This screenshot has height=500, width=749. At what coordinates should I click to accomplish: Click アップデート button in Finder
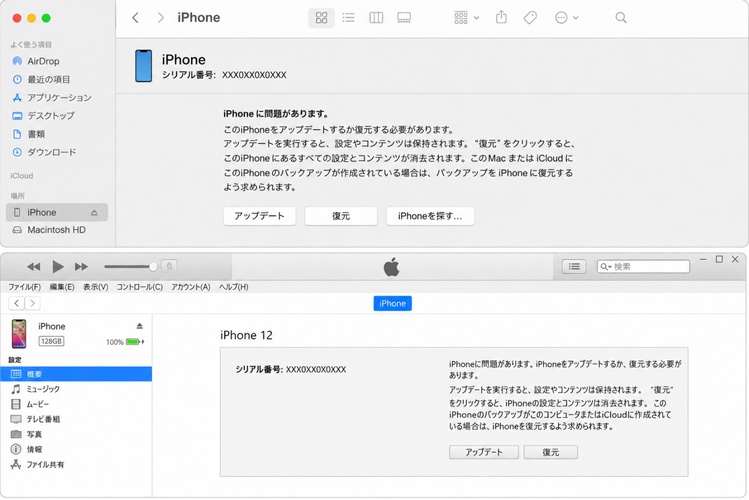tap(259, 216)
